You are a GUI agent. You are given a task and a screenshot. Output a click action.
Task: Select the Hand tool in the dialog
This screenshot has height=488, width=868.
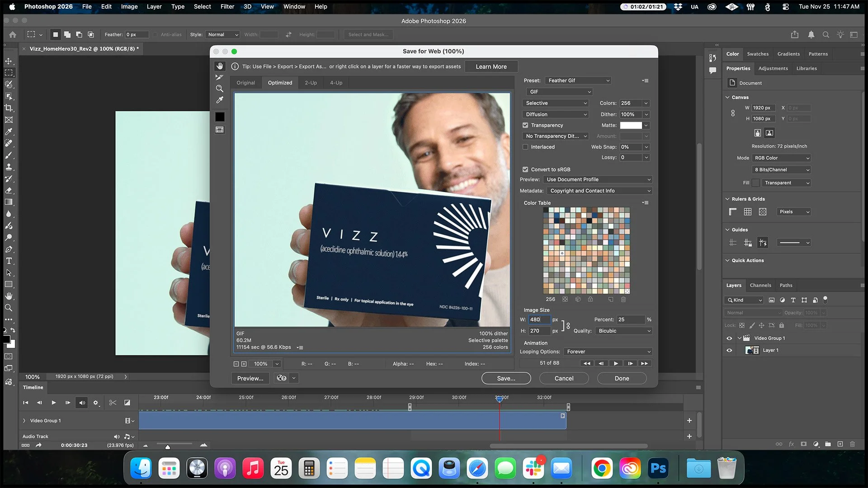[x=220, y=66]
